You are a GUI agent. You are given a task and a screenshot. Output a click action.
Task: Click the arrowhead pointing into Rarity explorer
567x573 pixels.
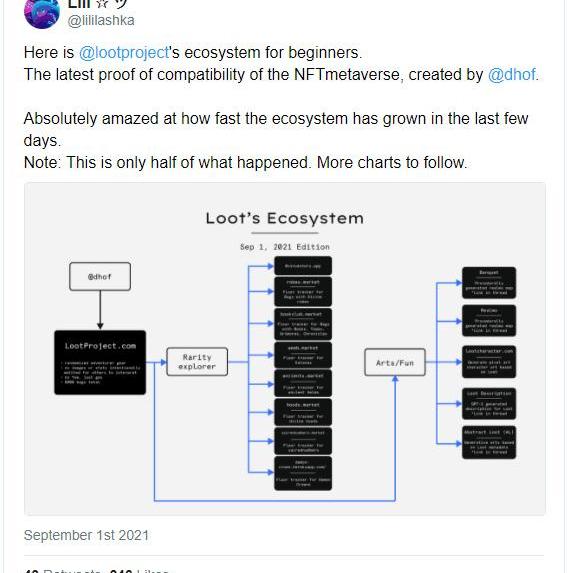pos(164,362)
